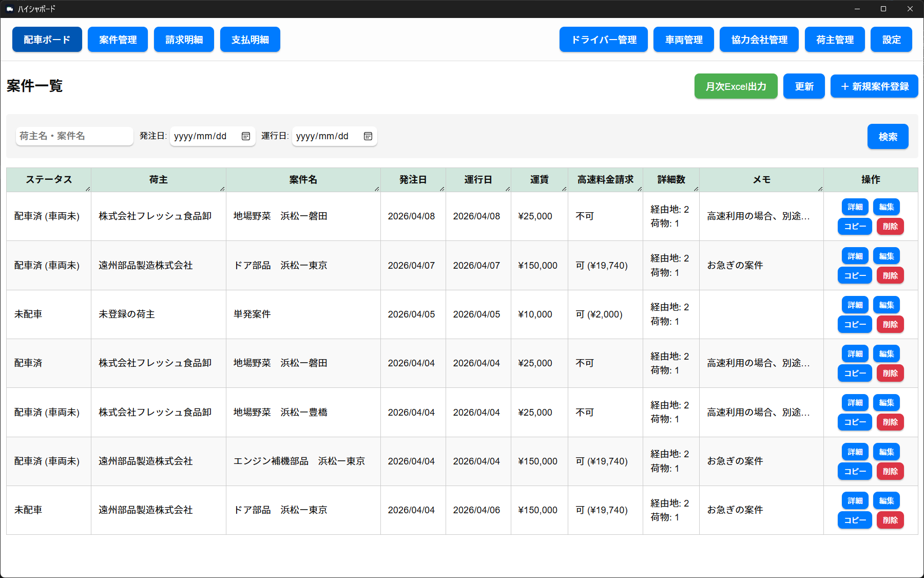Screen dimensions: 924x578
Task: Copy the 地場野菜 浜松ー豊橋 row
Action: (855, 422)
